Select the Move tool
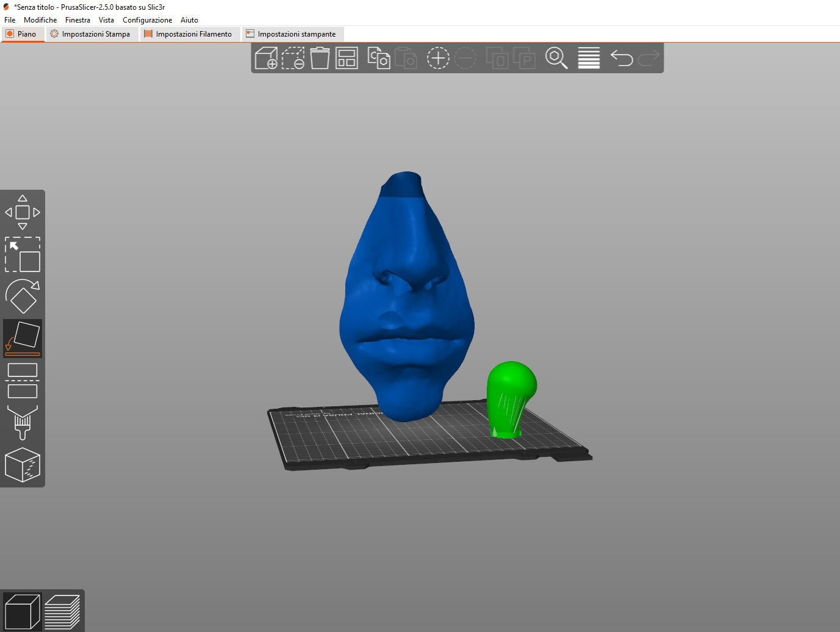This screenshot has width=840, height=632. click(23, 212)
